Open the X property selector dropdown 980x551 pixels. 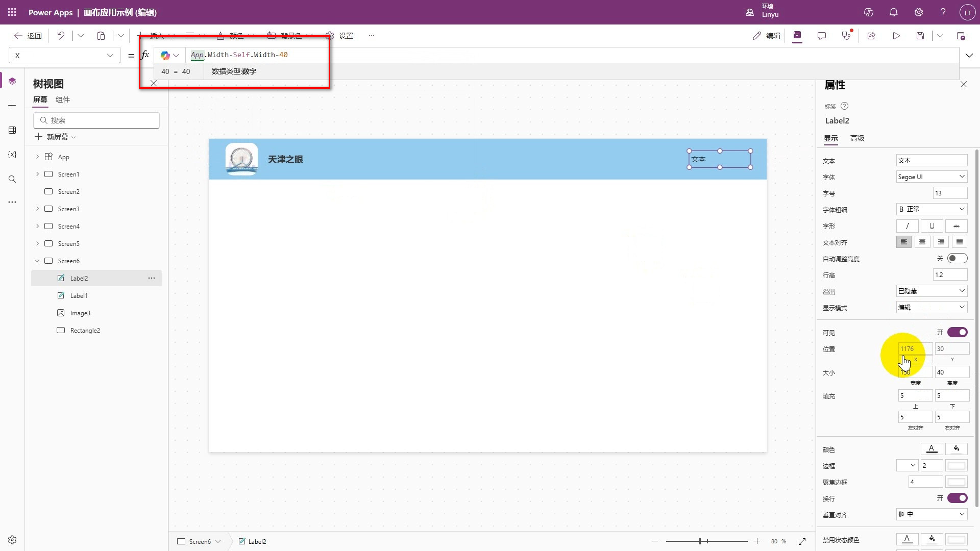pos(65,55)
